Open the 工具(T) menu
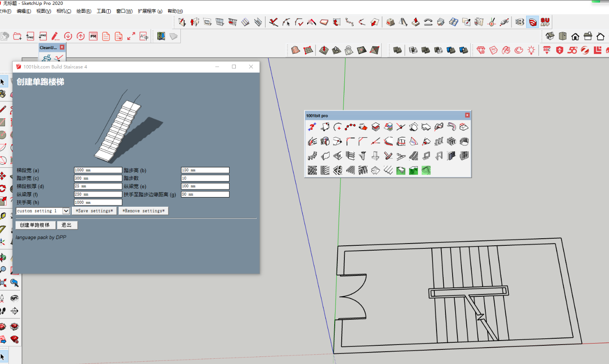 click(104, 11)
